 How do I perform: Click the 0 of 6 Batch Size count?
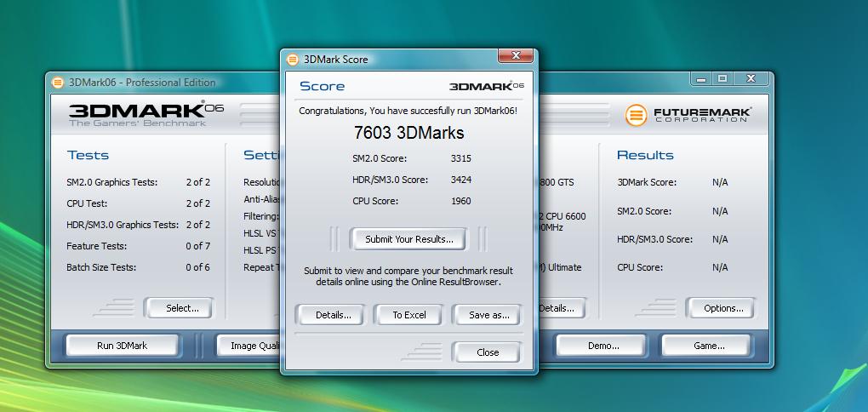click(x=198, y=267)
